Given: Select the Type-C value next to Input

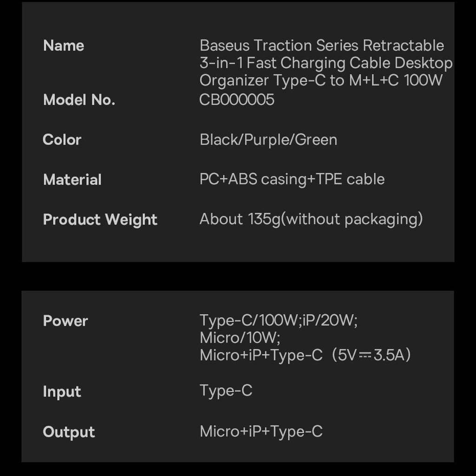Looking at the screenshot, I should tap(226, 390).
